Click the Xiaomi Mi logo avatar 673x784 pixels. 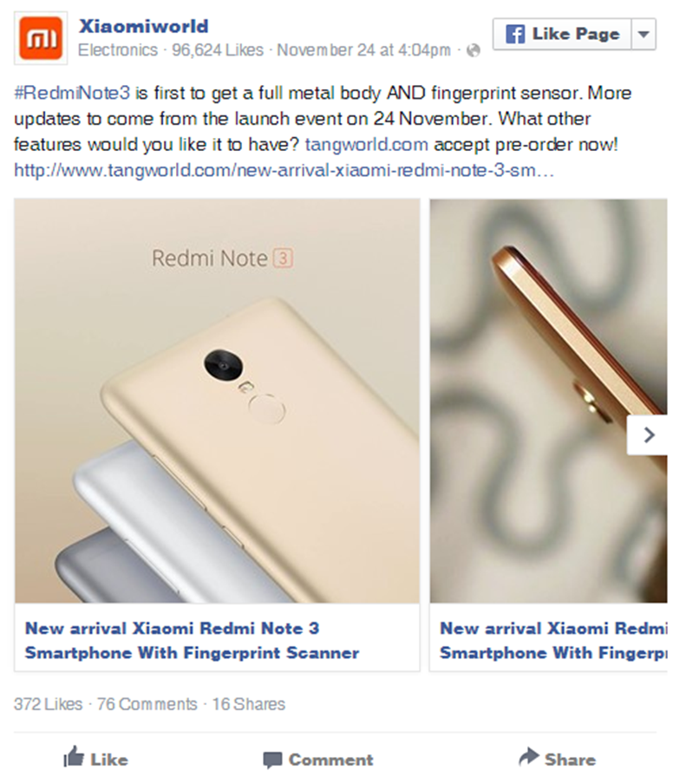(x=41, y=38)
